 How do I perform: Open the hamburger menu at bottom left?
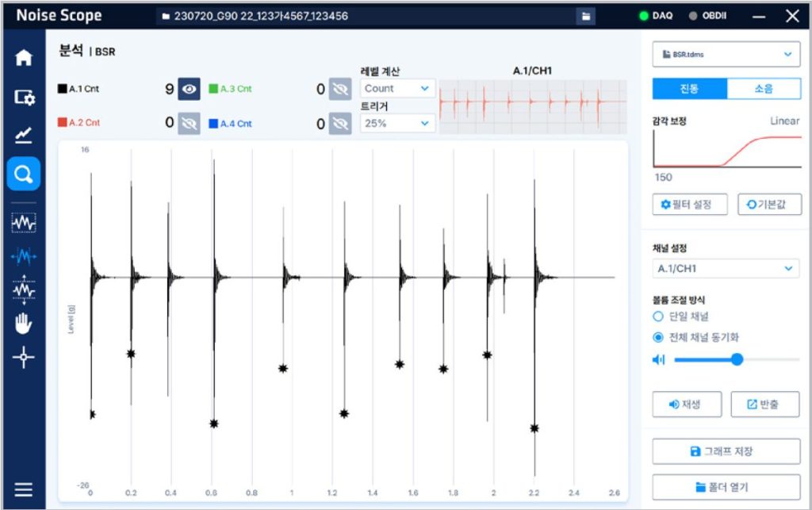(x=24, y=489)
